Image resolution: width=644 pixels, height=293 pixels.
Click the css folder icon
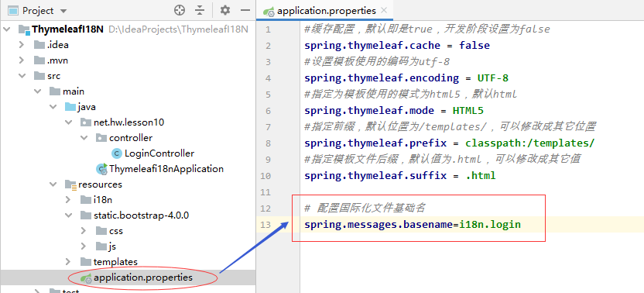click(x=101, y=231)
